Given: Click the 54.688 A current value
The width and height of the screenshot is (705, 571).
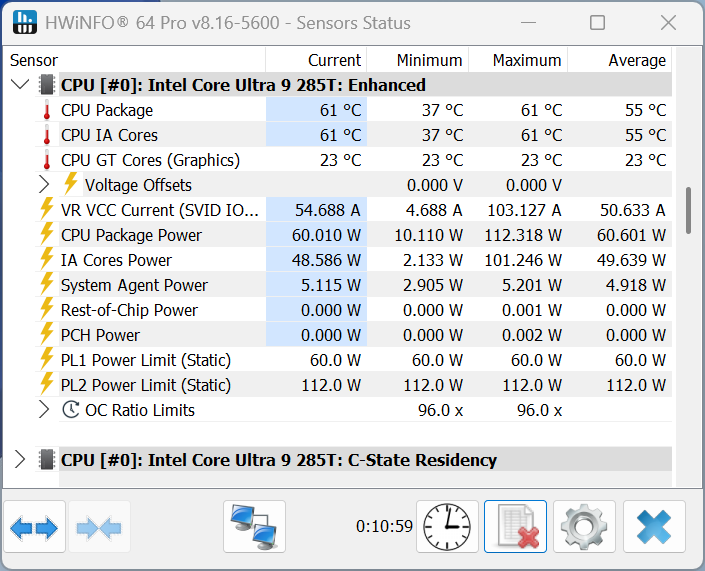Looking at the screenshot, I should [327, 210].
